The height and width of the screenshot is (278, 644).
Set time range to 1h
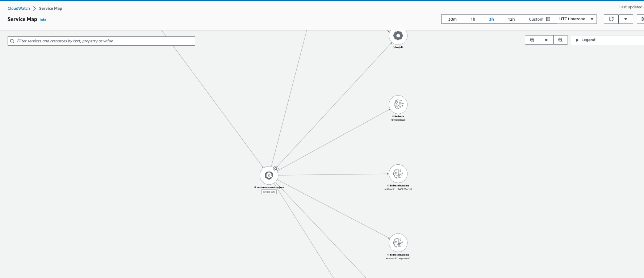(473, 19)
